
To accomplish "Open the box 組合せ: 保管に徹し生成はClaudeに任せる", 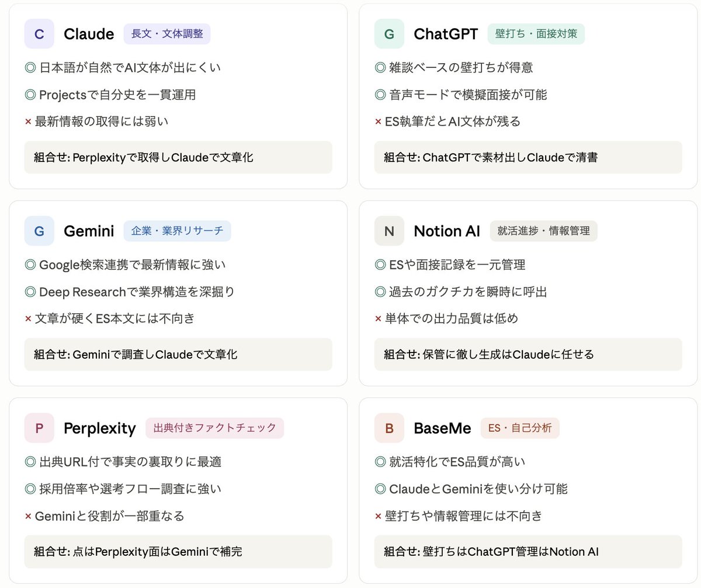I will click(x=528, y=354).
